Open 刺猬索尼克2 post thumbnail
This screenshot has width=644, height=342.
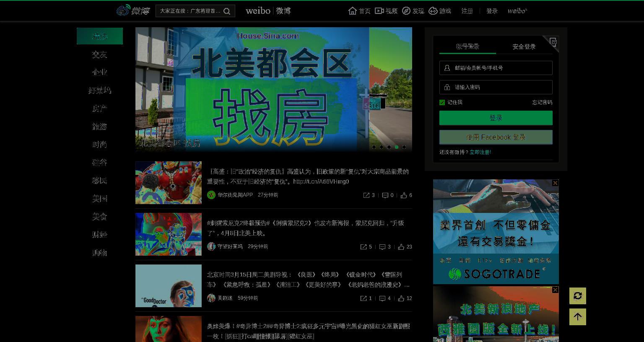coord(169,234)
